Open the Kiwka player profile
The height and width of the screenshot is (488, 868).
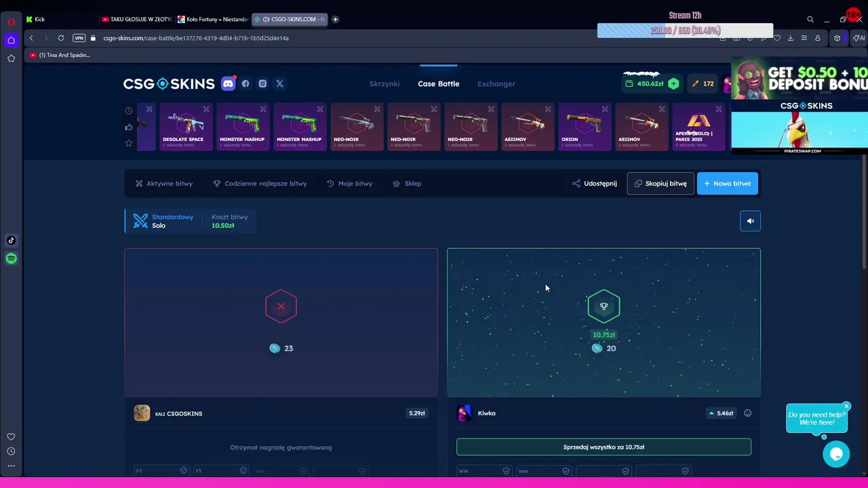point(477,413)
